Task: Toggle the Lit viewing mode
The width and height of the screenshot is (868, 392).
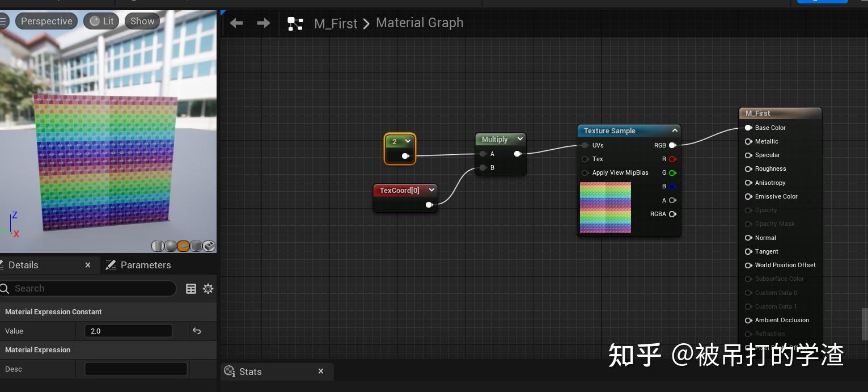Action: tap(101, 21)
